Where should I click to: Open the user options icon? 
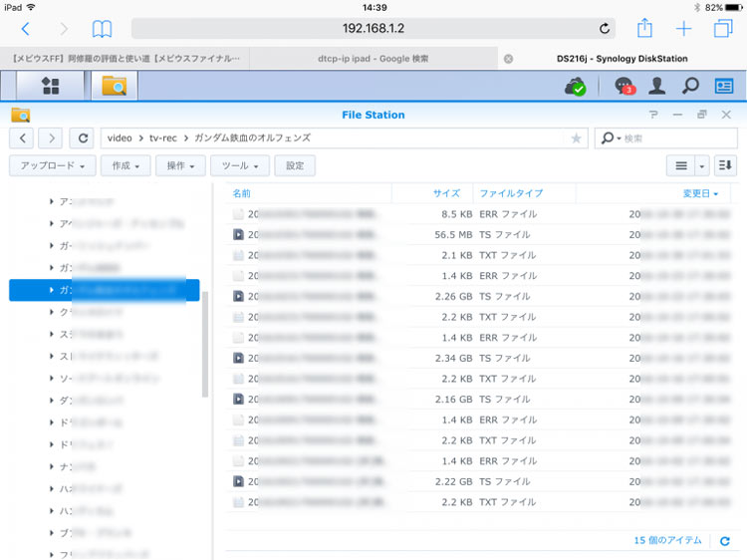657,86
